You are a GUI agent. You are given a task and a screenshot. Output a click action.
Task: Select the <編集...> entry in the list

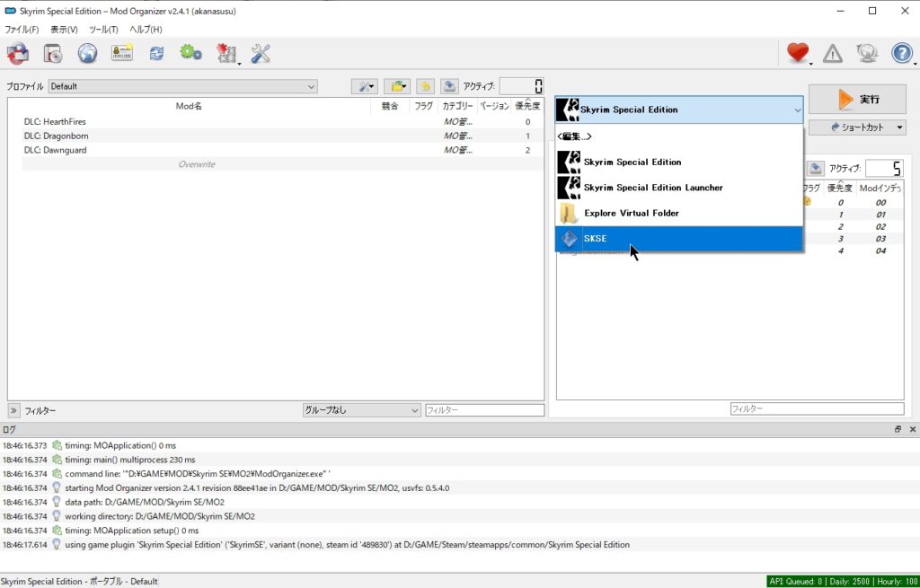coord(679,136)
